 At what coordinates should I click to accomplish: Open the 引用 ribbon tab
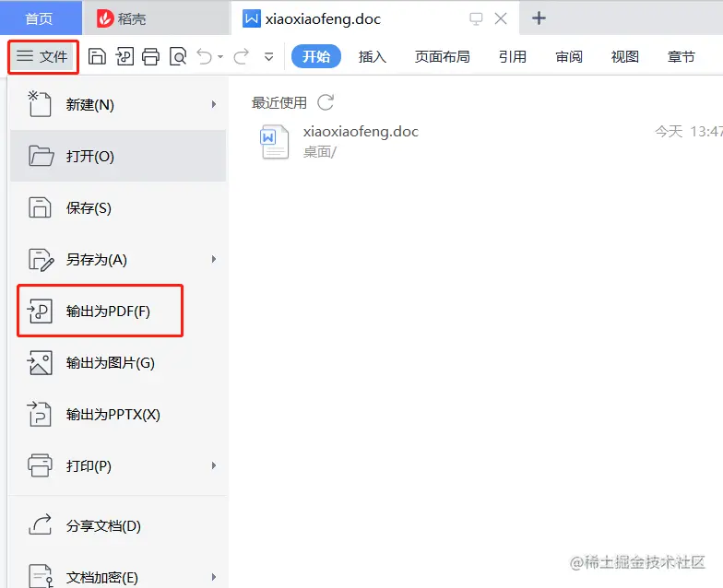point(513,57)
